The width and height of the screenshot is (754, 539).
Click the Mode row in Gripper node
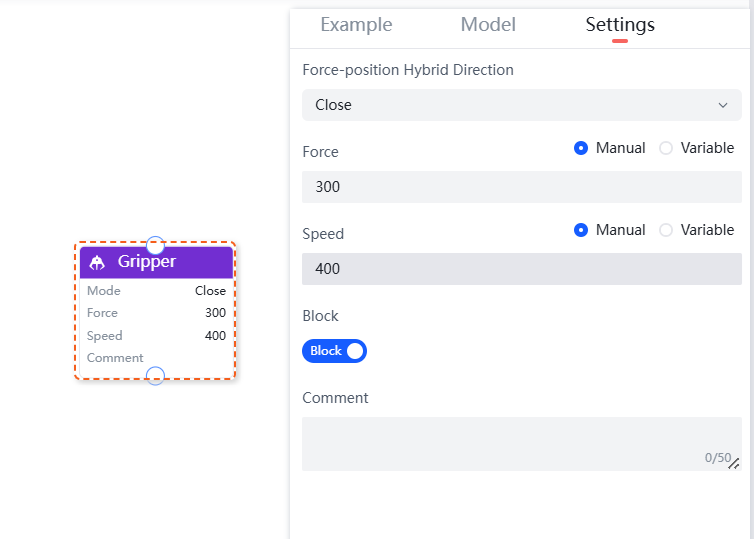(155, 291)
